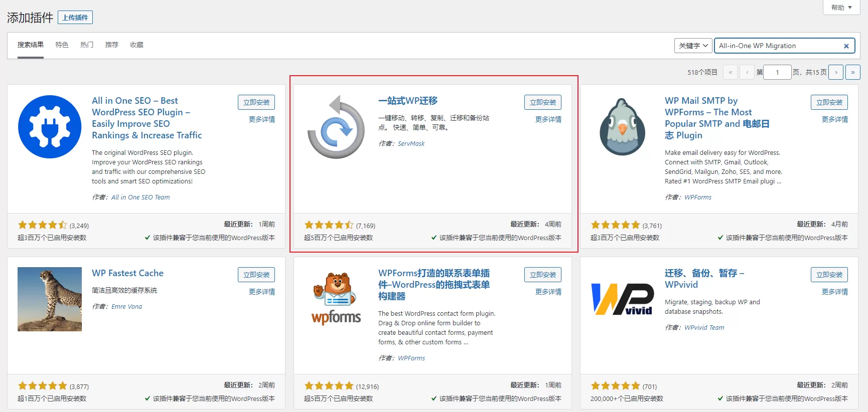Open the WP Mail SMTP by WPForms title
Image resolution: width=868 pixels, height=412 pixels.
pos(717,118)
